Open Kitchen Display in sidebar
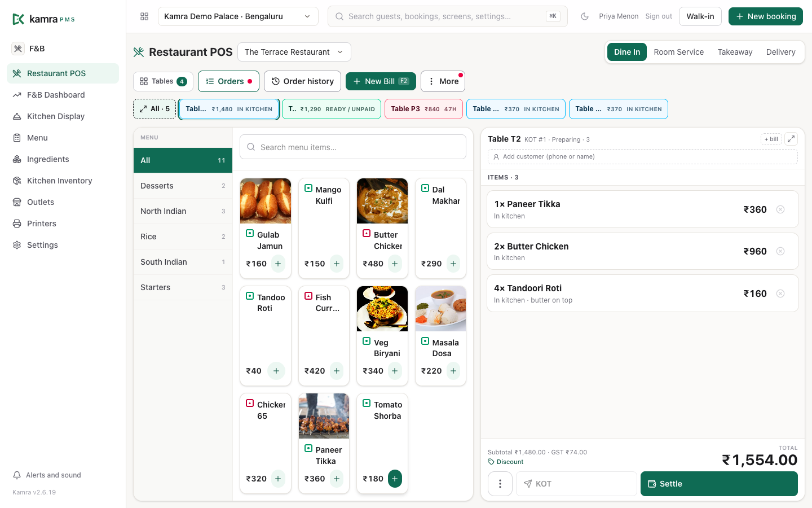812x508 pixels. [63, 116]
